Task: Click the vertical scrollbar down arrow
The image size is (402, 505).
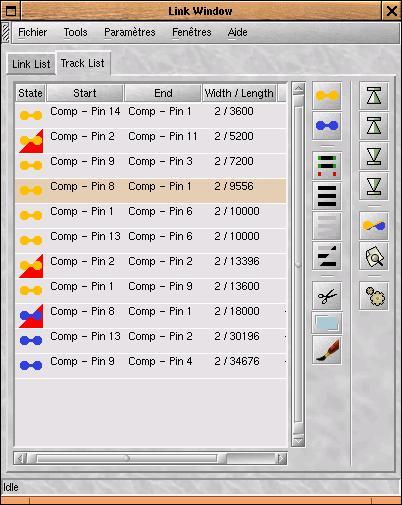Action: pyautogui.click(x=298, y=441)
